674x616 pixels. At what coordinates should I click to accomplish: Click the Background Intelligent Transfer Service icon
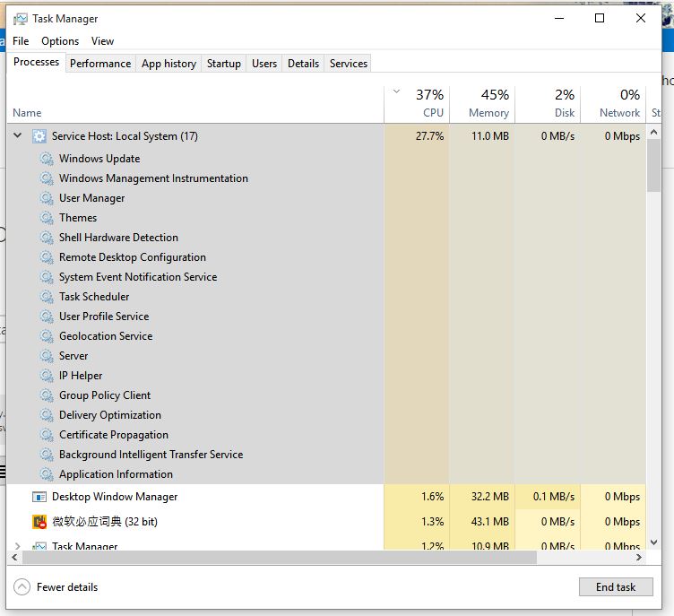(x=47, y=455)
